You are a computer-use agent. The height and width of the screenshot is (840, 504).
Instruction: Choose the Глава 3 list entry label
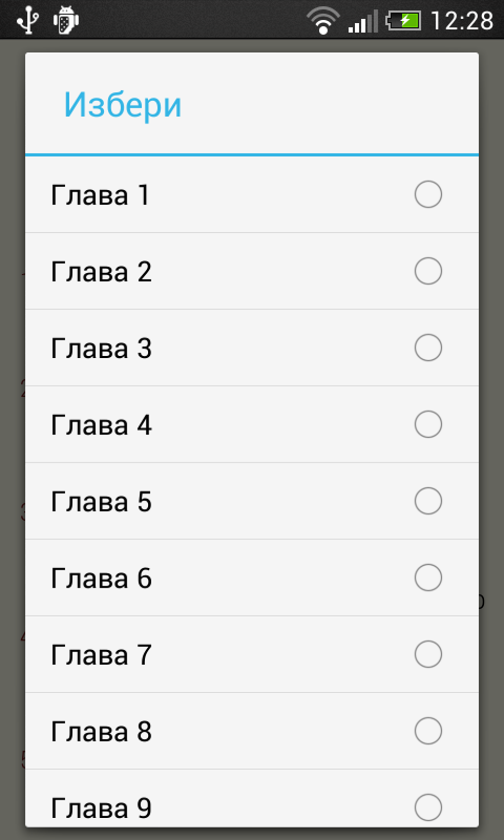click(x=101, y=348)
